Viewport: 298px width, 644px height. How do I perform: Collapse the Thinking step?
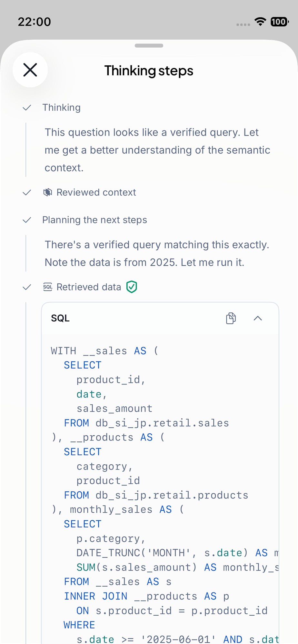point(62,108)
